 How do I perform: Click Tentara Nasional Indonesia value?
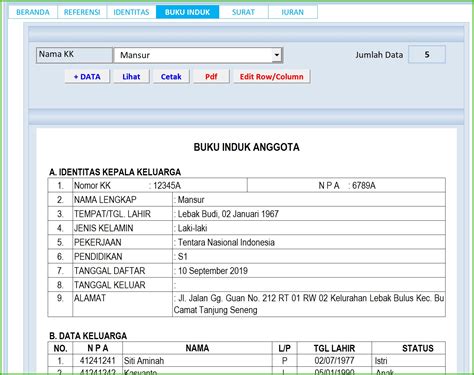(226, 242)
